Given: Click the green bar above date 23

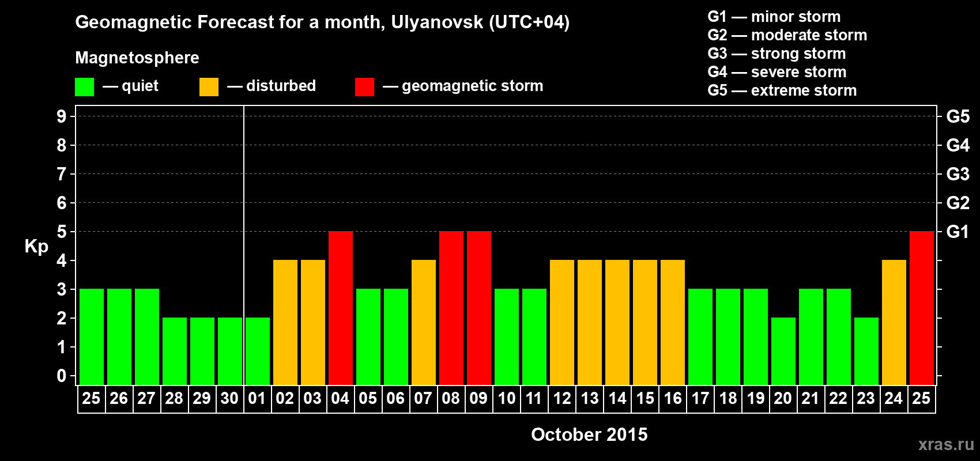Looking at the screenshot, I should (866, 351).
